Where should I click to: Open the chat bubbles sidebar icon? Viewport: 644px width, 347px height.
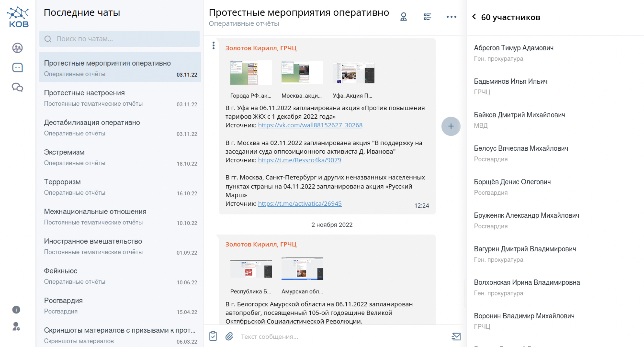(x=17, y=87)
